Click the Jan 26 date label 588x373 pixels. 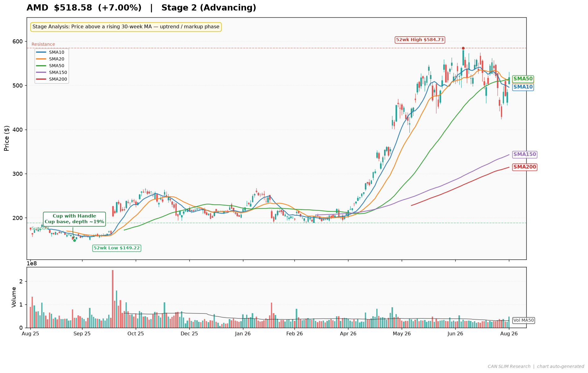point(243,334)
